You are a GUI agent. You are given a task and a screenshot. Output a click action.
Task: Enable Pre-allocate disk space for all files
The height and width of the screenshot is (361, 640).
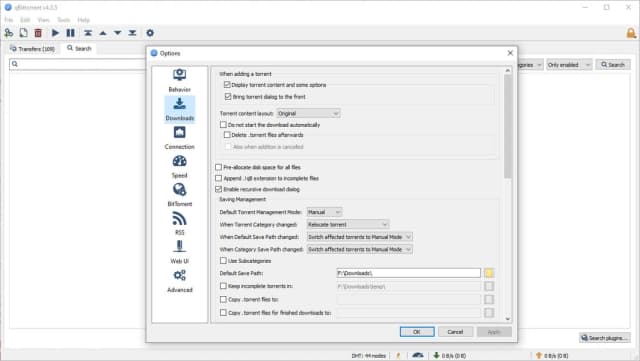click(219, 167)
